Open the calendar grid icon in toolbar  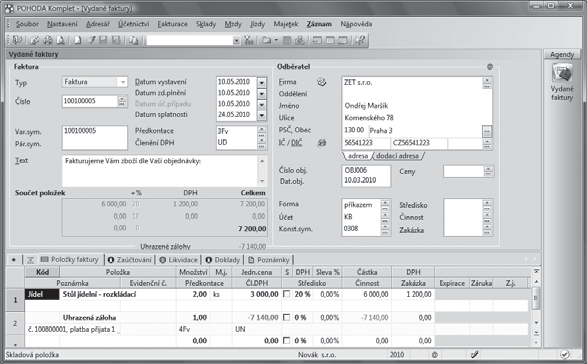[287, 40]
